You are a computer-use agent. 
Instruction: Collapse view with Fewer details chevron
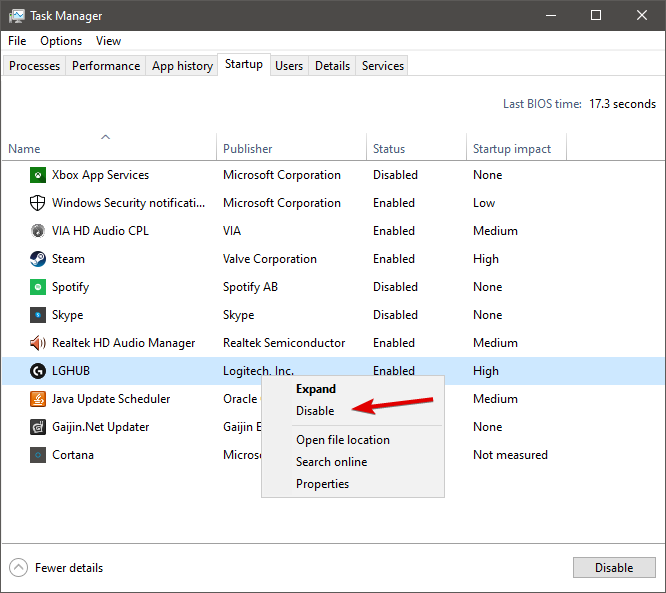pos(19,568)
